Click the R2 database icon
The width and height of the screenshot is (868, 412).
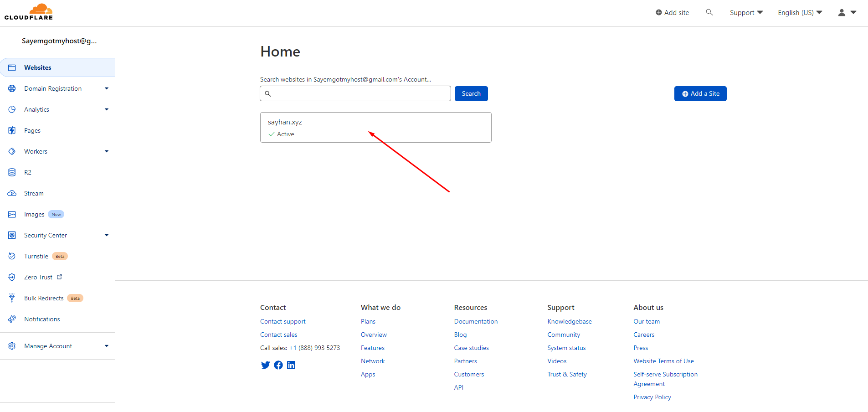click(x=12, y=172)
